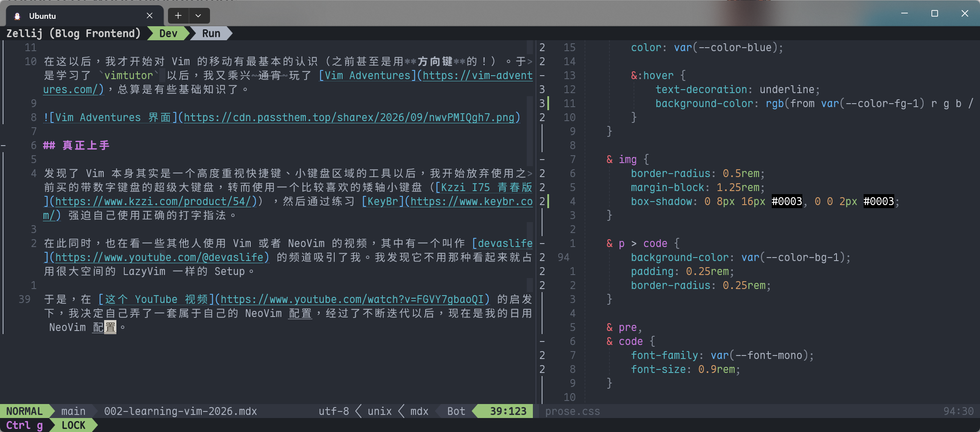Screen dimensions: 980x432
Task: Click the `vimtutor` inline code text
Action: pos(129,75)
